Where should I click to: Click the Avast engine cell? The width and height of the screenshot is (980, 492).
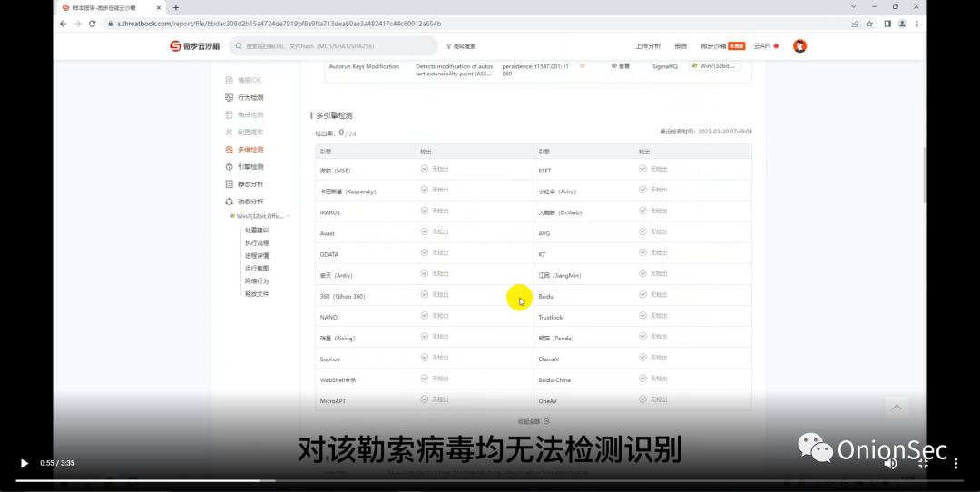pos(328,234)
